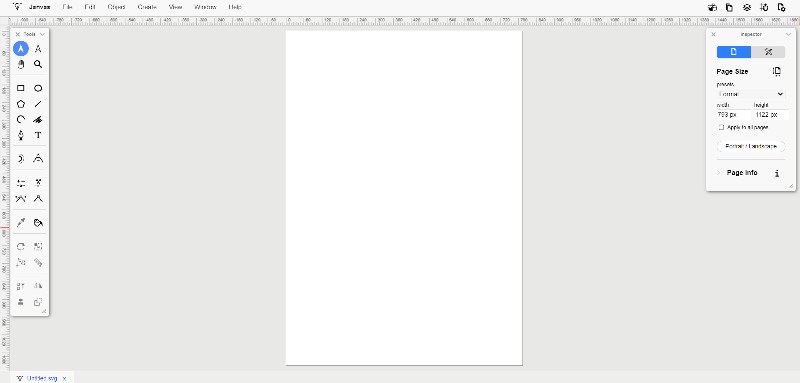Close the Inspector panel
This screenshot has width=800, height=383.
pyautogui.click(x=713, y=34)
